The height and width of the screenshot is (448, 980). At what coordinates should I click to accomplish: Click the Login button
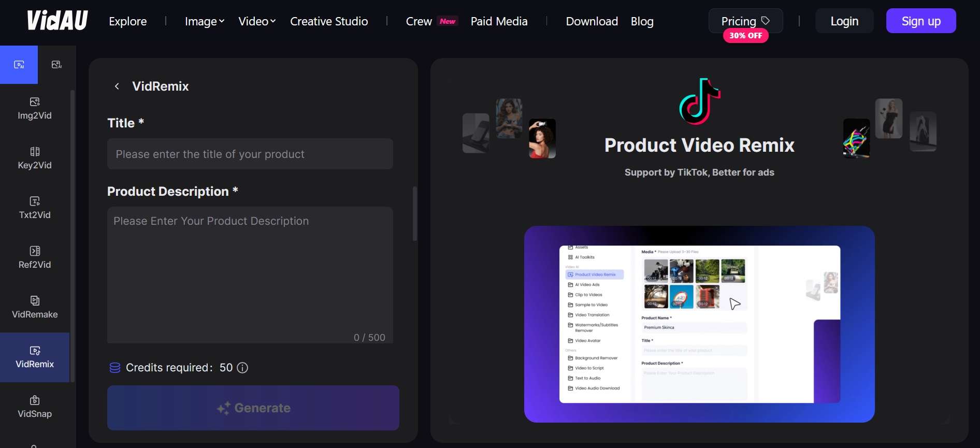(x=844, y=21)
